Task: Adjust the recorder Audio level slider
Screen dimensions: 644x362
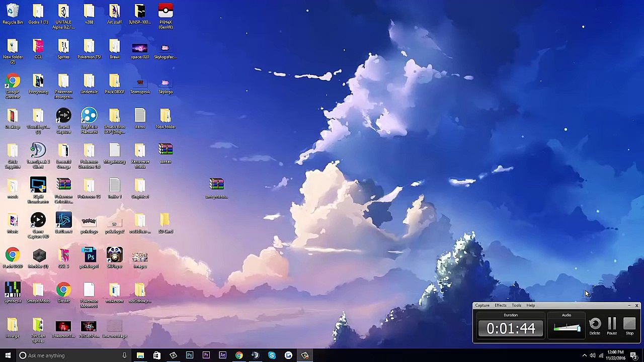Action: coord(567,328)
